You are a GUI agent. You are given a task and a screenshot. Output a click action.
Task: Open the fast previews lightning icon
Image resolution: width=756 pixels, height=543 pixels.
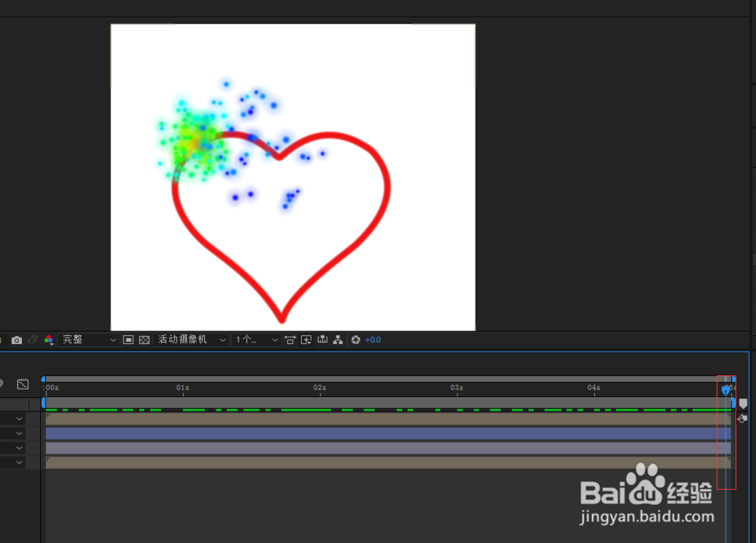point(306,340)
